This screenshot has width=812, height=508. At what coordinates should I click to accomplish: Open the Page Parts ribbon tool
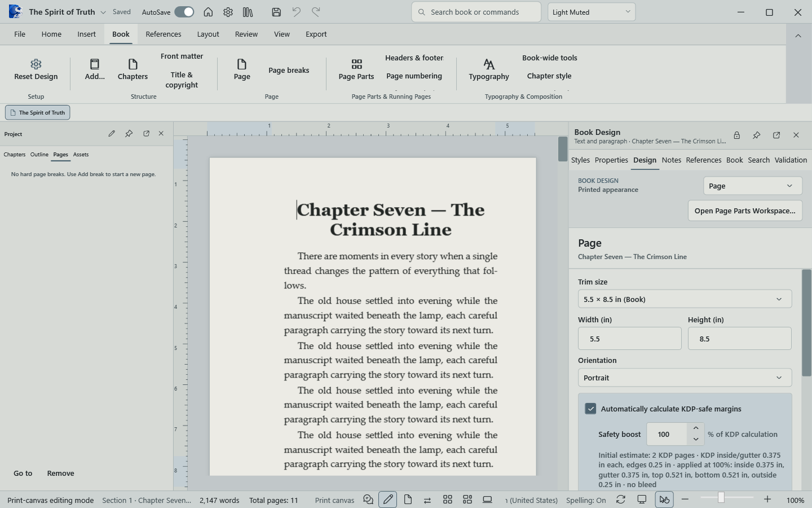(x=356, y=70)
